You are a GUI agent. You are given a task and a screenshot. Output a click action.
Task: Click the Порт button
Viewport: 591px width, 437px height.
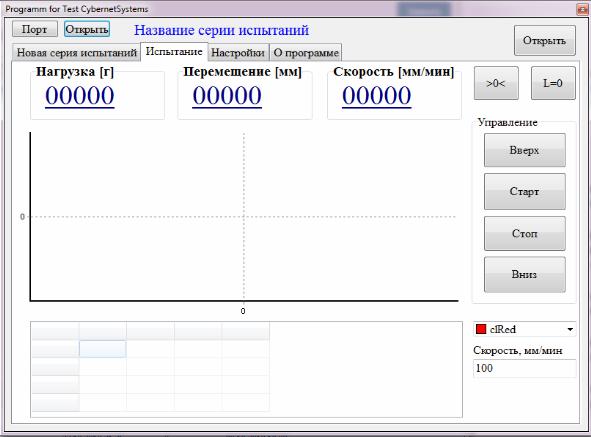(x=35, y=29)
